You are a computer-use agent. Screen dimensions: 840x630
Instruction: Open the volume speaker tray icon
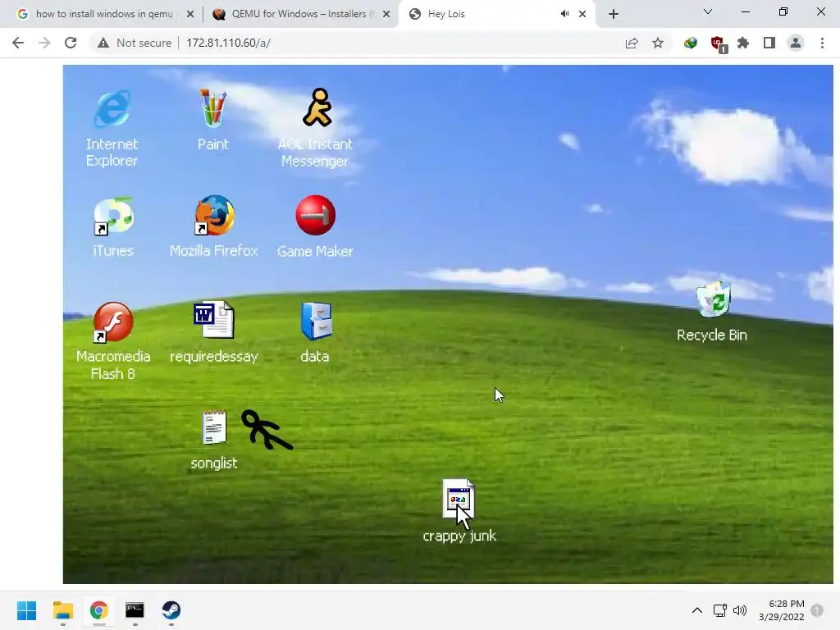740,610
